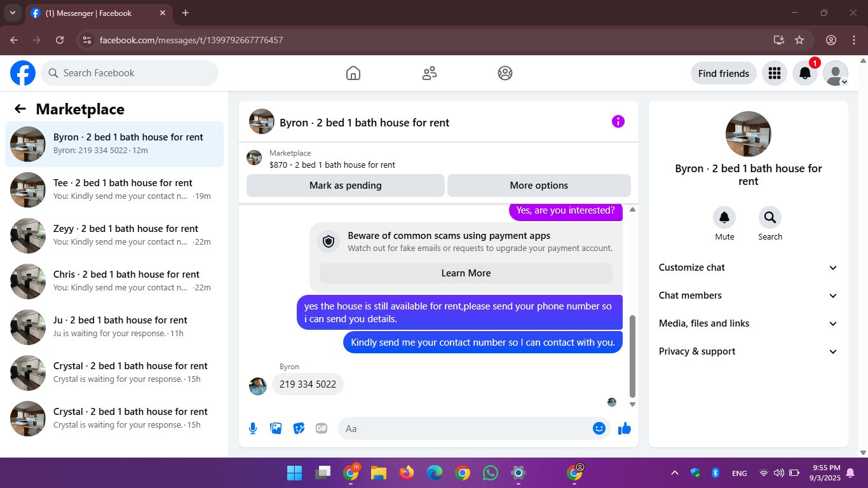Open the emoji picker
868x488 pixels.
(599, 428)
